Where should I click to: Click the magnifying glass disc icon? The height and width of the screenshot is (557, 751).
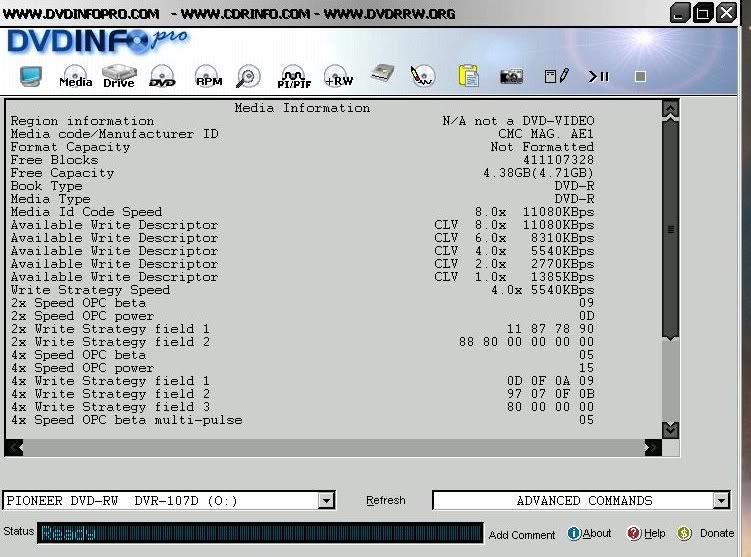coord(249,77)
